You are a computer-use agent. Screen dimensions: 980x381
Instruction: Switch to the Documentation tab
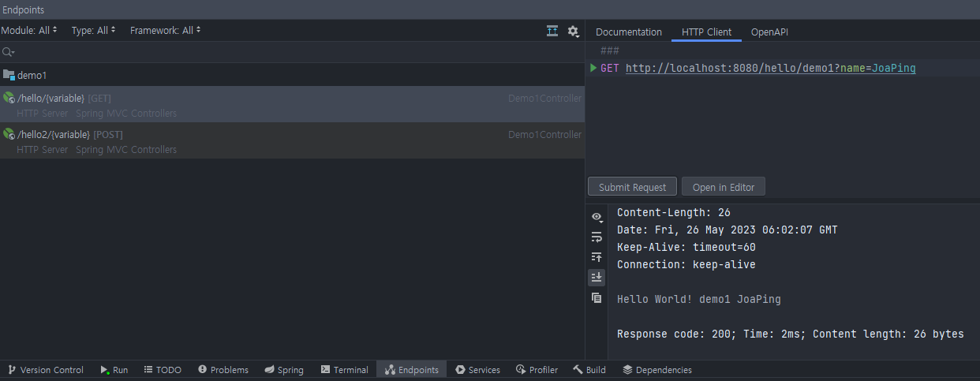click(x=628, y=32)
